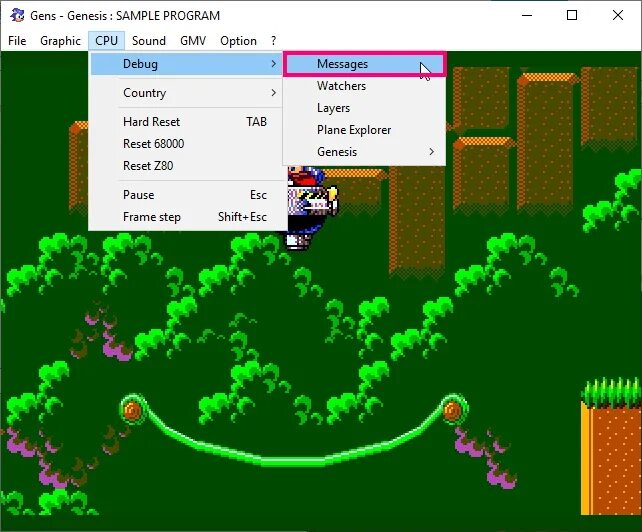Viewport: 642px width, 532px height.
Task: Close the Gens window
Action: 617,15
